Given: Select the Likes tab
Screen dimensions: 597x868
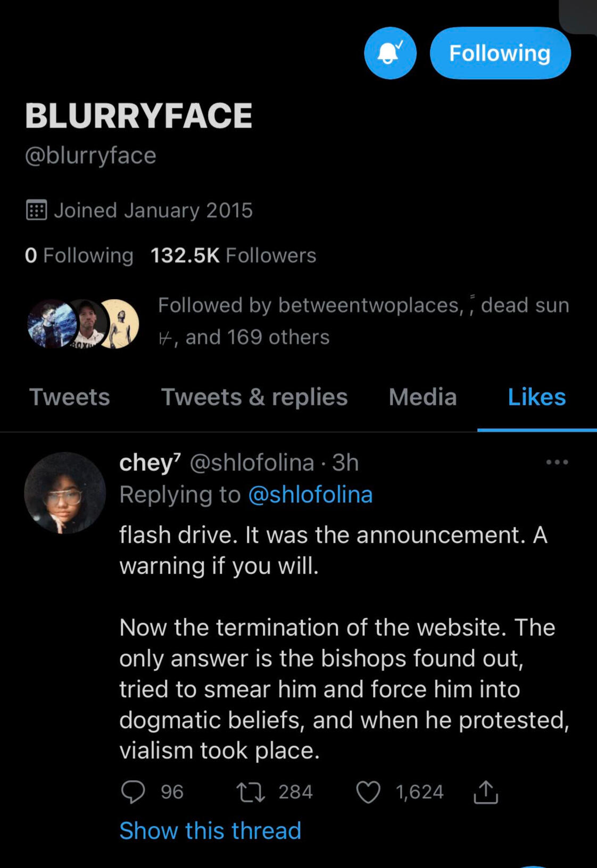Looking at the screenshot, I should coord(536,397).
